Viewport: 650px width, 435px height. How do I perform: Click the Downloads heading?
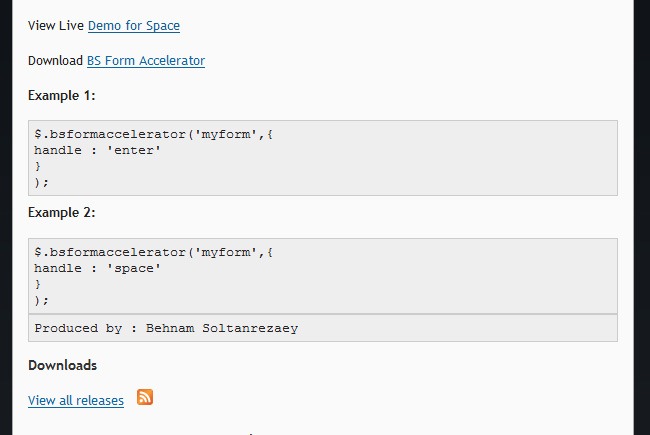pyautogui.click(x=62, y=366)
